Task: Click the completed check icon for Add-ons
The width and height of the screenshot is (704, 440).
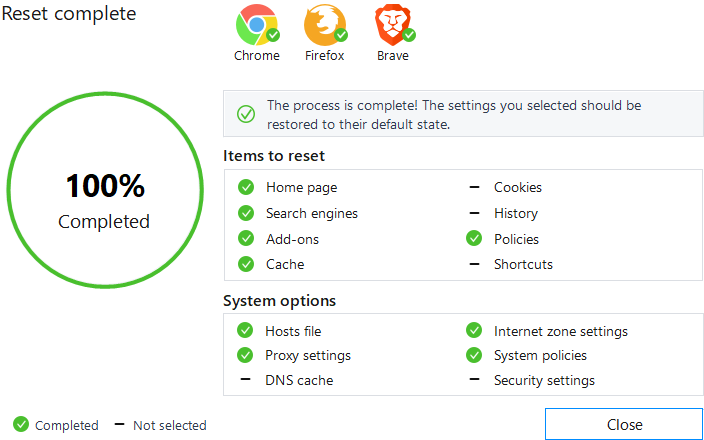Action: point(246,238)
